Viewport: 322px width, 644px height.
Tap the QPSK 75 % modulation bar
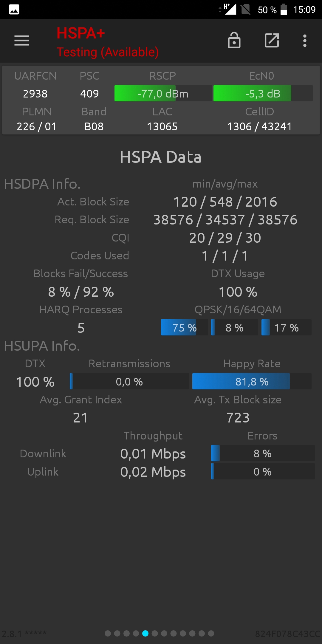(184, 327)
